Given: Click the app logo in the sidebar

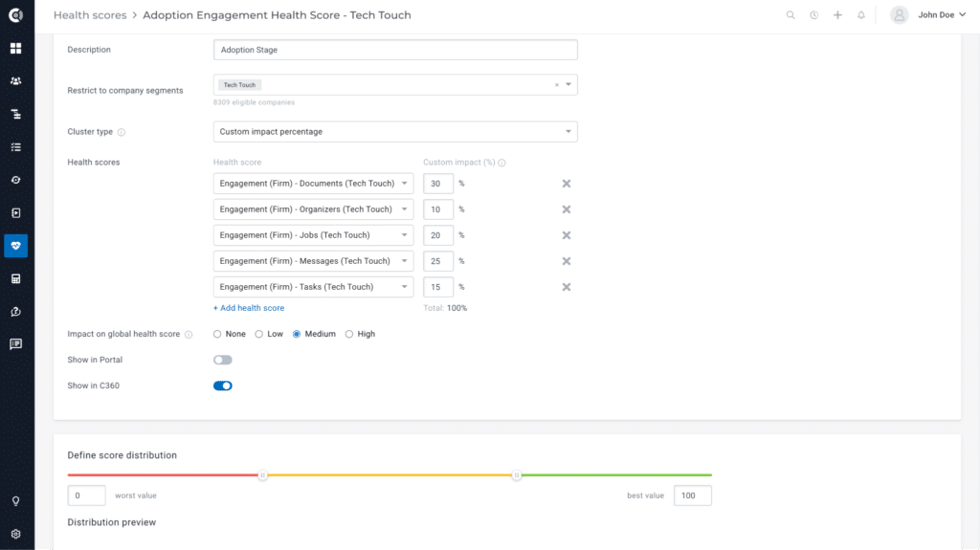Looking at the screenshot, I should [15, 15].
